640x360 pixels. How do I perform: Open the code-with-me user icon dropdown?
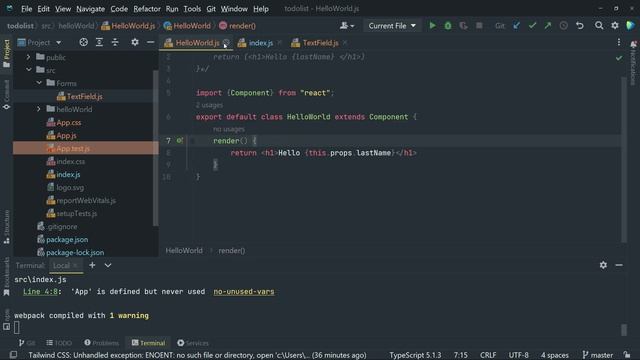[347, 26]
